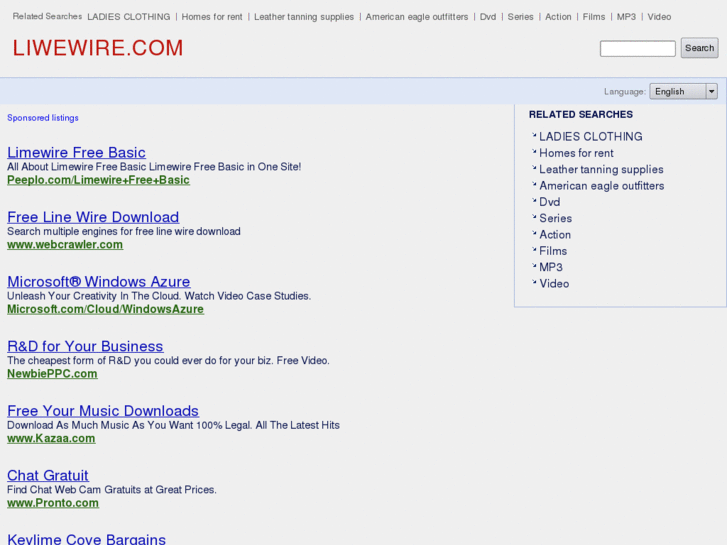
Task: Click the arrow bullet beside sidebar Leather tanning supplies
Action: click(534, 167)
